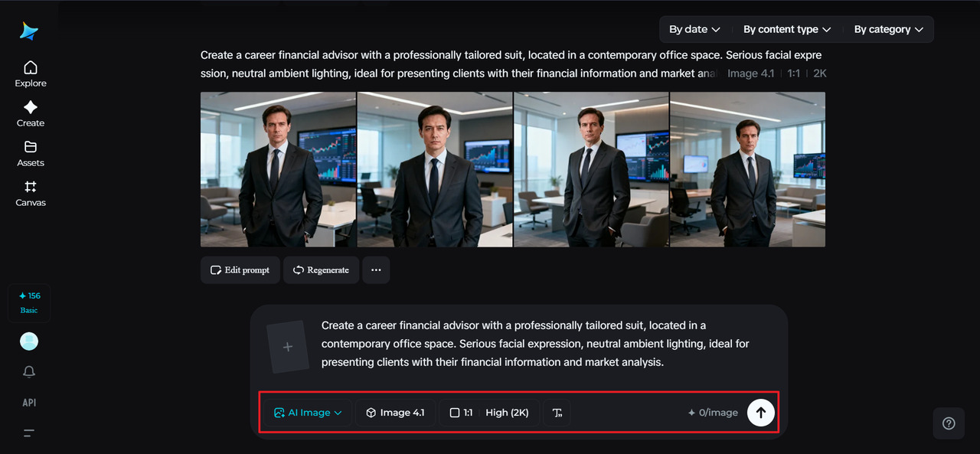Expand the By category filter
980x454 pixels.
click(x=888, y=29)
